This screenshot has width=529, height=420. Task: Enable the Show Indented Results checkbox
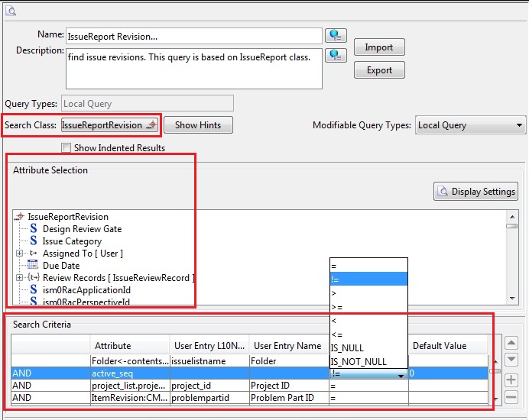click(67, 148)
